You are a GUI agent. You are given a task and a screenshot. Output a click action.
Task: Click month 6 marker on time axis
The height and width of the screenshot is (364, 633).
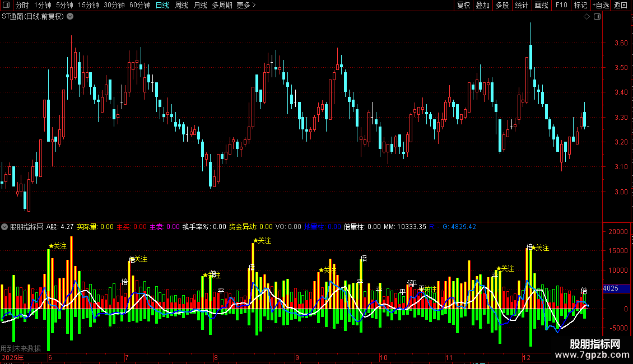coord(50,357)
